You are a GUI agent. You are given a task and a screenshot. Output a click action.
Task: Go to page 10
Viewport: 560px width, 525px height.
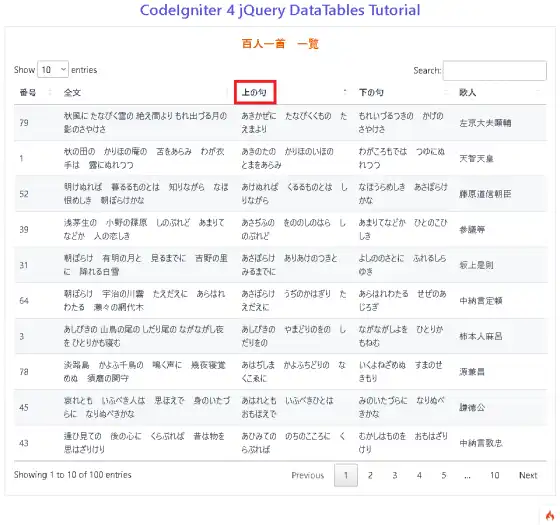tap(495, 475)
